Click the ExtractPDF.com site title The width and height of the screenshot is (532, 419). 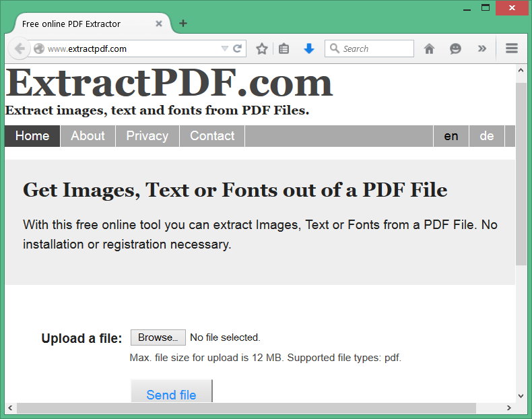169,82
